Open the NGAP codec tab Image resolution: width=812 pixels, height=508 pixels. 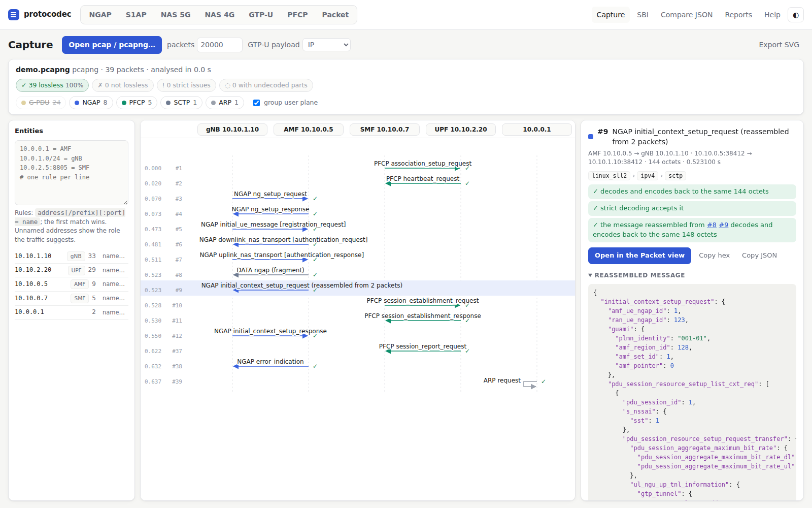[100, 15]
